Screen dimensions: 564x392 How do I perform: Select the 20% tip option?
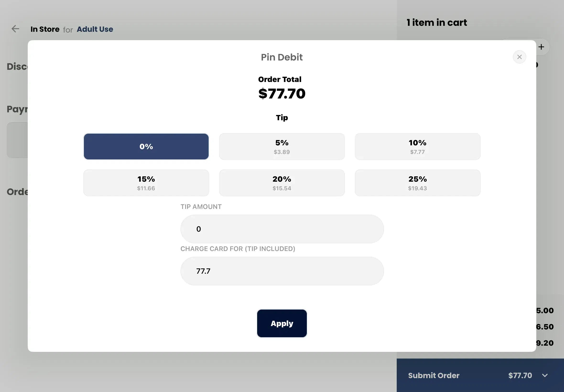coord(282,183)
